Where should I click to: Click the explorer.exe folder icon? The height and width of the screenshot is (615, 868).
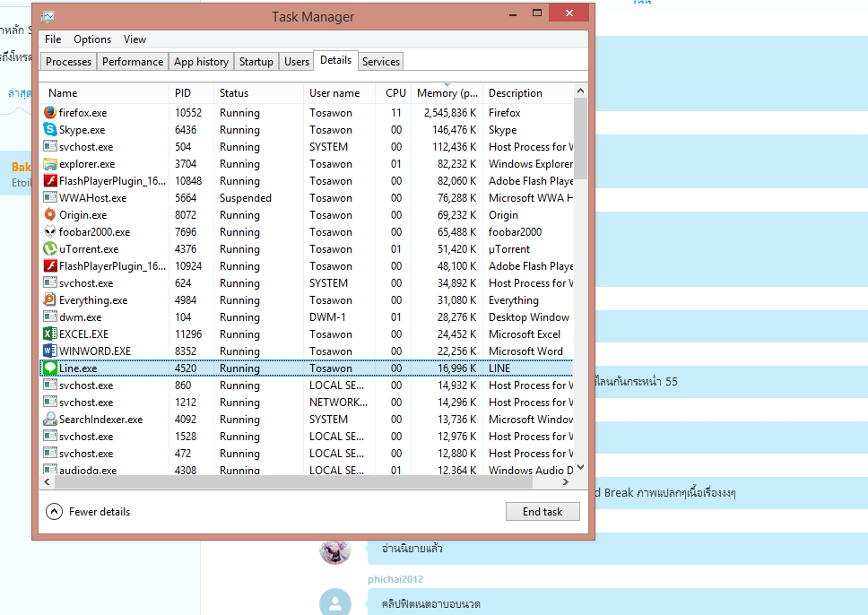click(x=50, y=164)
